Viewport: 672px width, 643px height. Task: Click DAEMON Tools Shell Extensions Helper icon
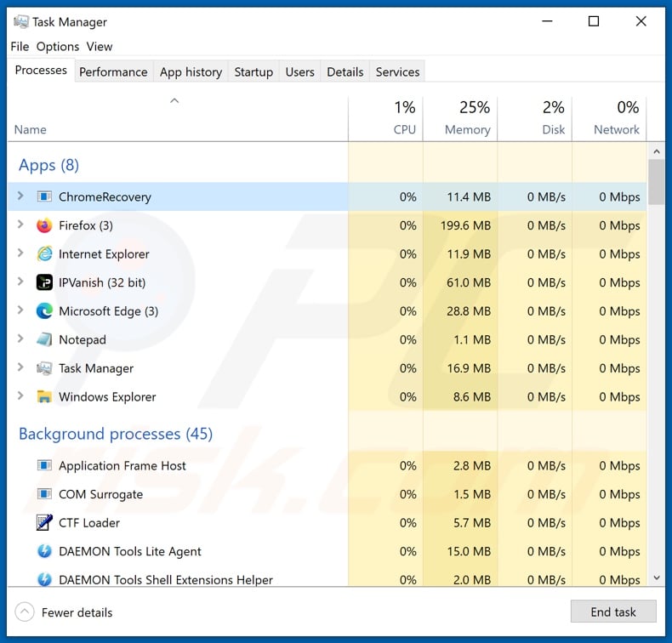pos(44,579)
